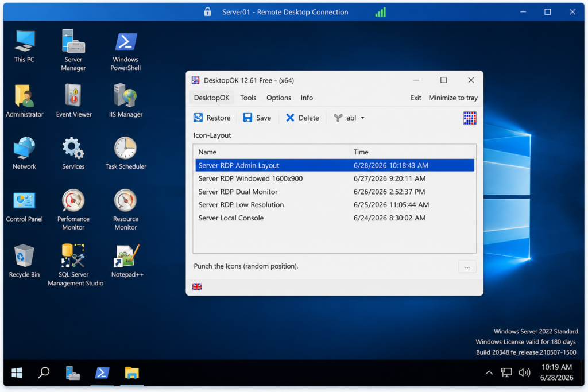Sort the list by Name column header

coord(272,152)
